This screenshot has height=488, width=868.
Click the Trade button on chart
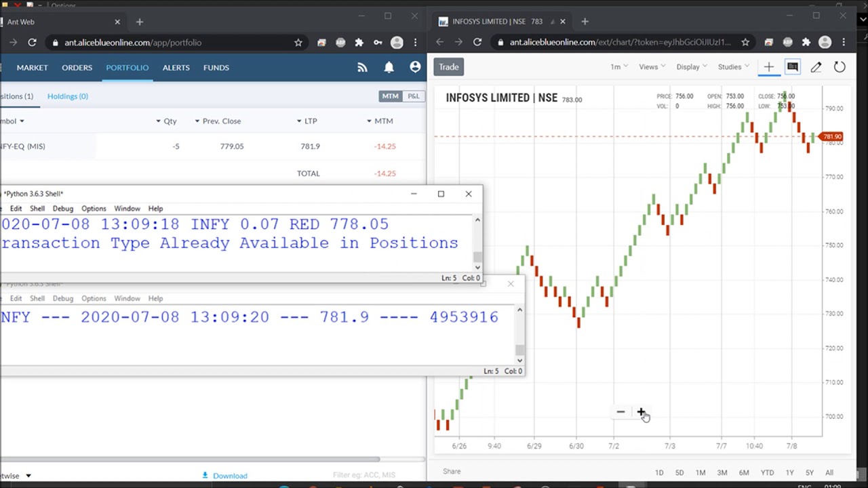click(448, 66)
